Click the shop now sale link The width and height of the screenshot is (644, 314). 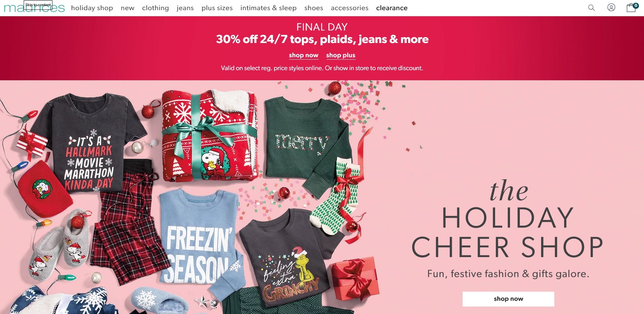(x=304, y=55)
